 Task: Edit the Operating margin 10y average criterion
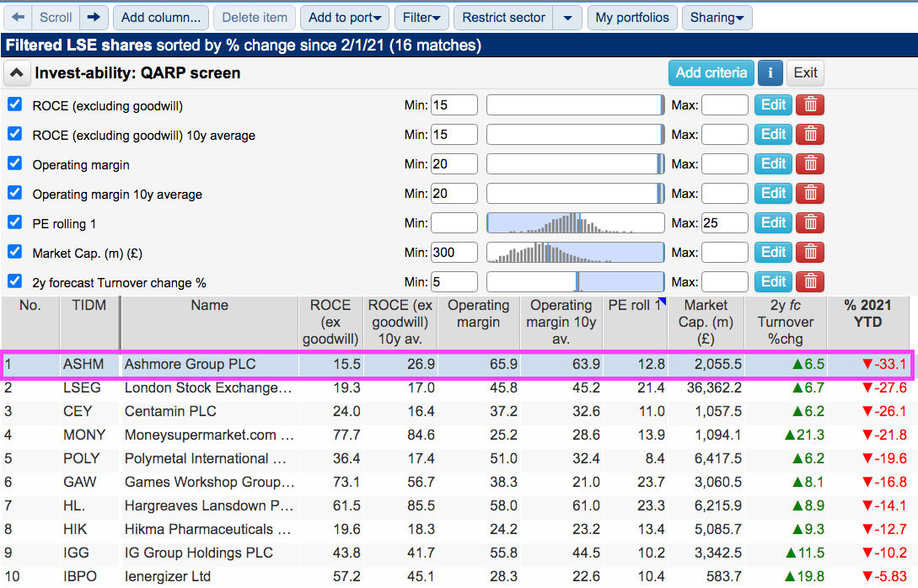[773, 193]
